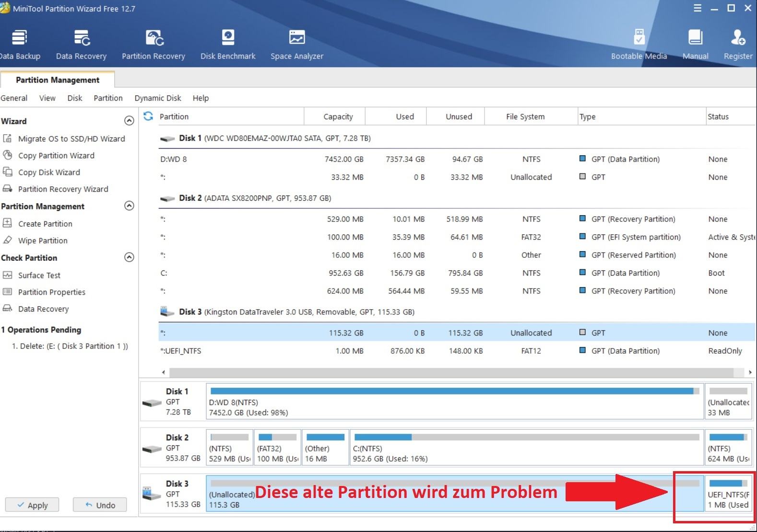This screenshot has width=757, height=532.
Task: Collapse the Check Partition section
Action: pos(129,257)
